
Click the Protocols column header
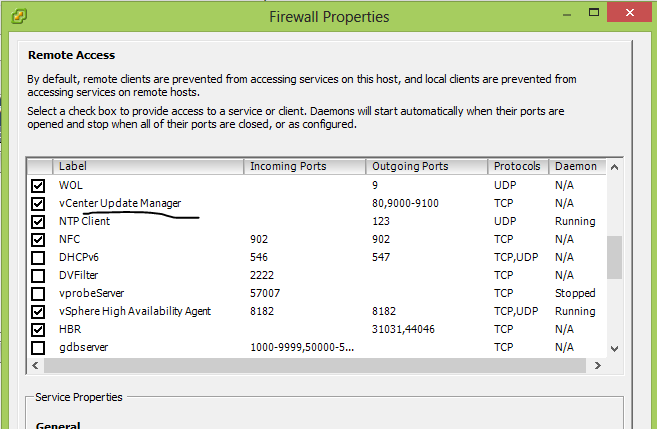pyautogui.click(x=517, y=166)
